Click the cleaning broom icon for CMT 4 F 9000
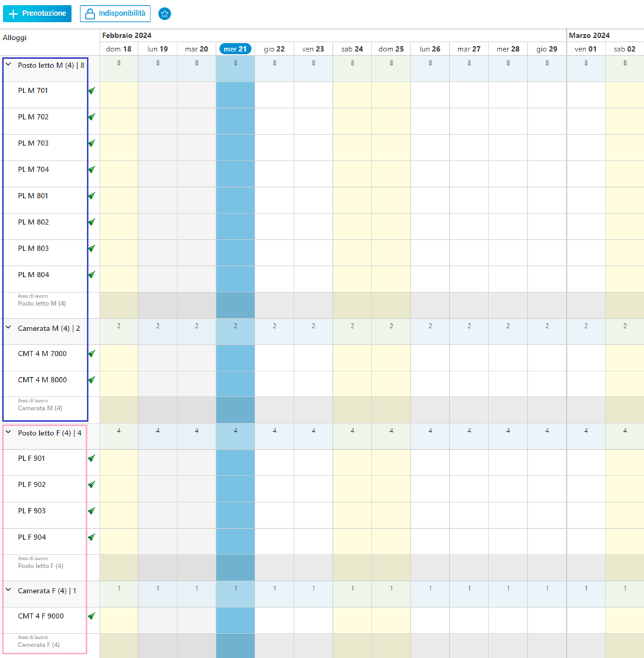This screenshot has width=644, height=658. (92, 616)
